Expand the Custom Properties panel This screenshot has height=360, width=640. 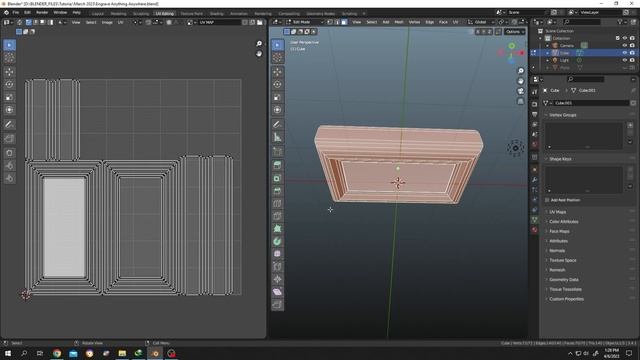(566, 299)
